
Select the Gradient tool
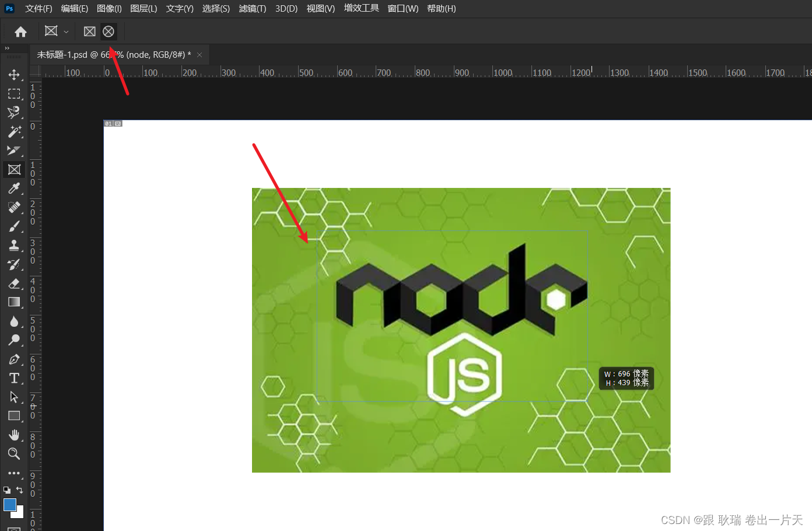14,302
